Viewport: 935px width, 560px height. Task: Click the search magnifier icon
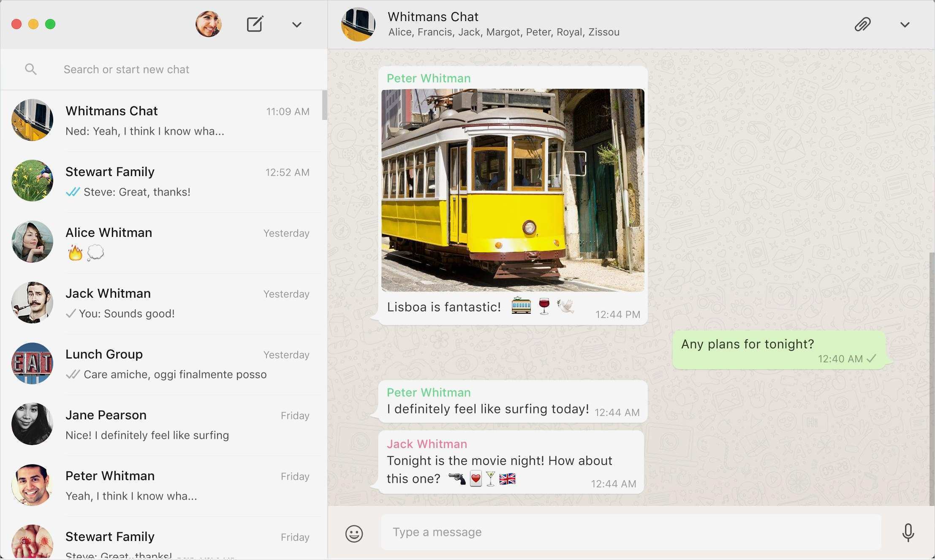[30, 69]
